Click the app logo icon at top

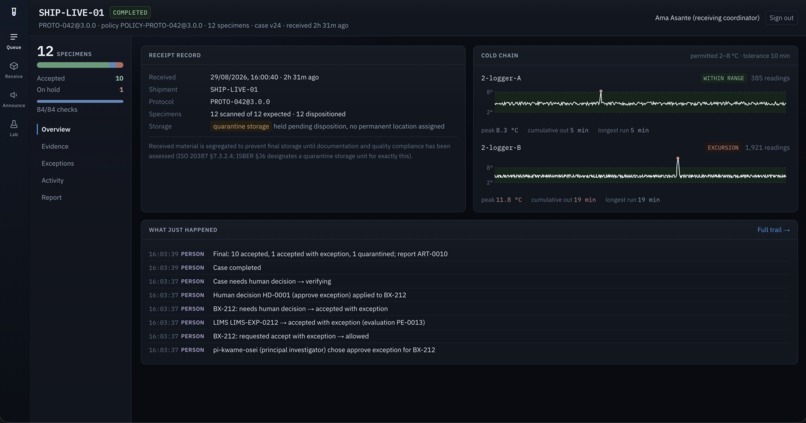coord(14,12)
